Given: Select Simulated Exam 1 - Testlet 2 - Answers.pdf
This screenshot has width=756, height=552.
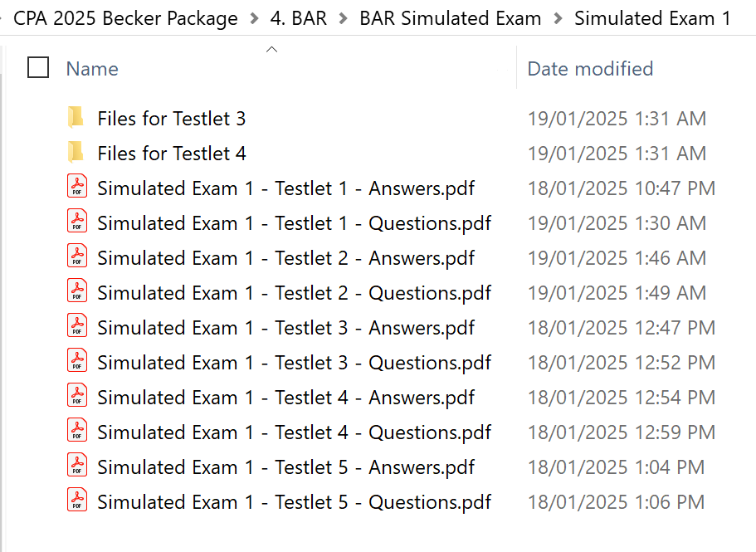Looking at the screenshot, I should point(285,258).
